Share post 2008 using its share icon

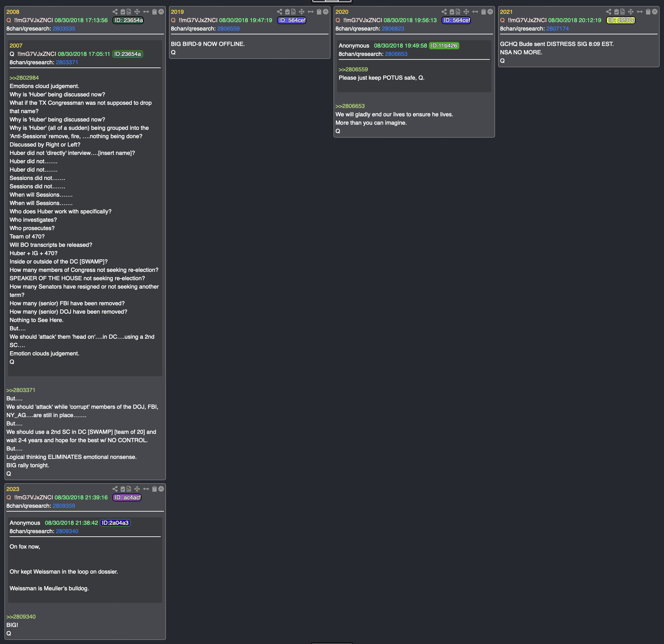tap(115, 12)
